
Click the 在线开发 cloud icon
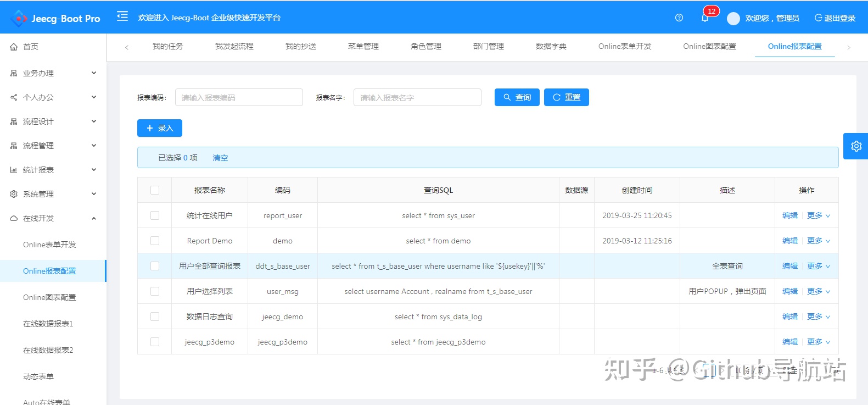(x=14, y=218)
